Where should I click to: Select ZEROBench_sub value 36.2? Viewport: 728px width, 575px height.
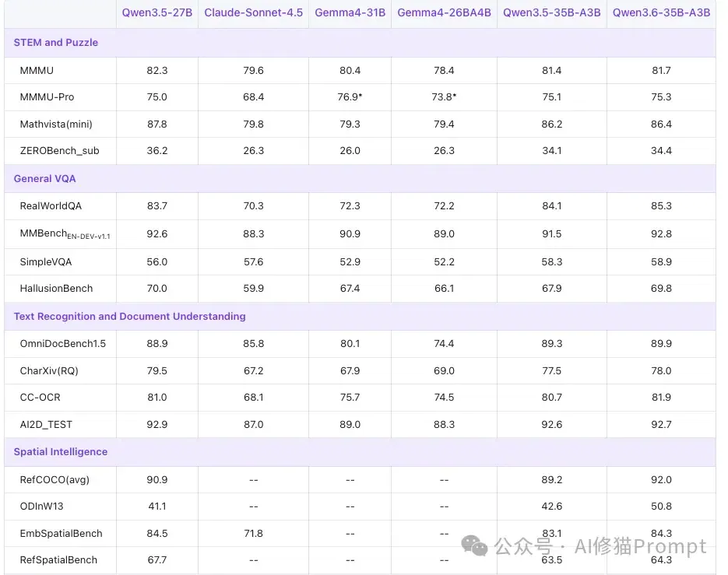[x=157, y=151]
